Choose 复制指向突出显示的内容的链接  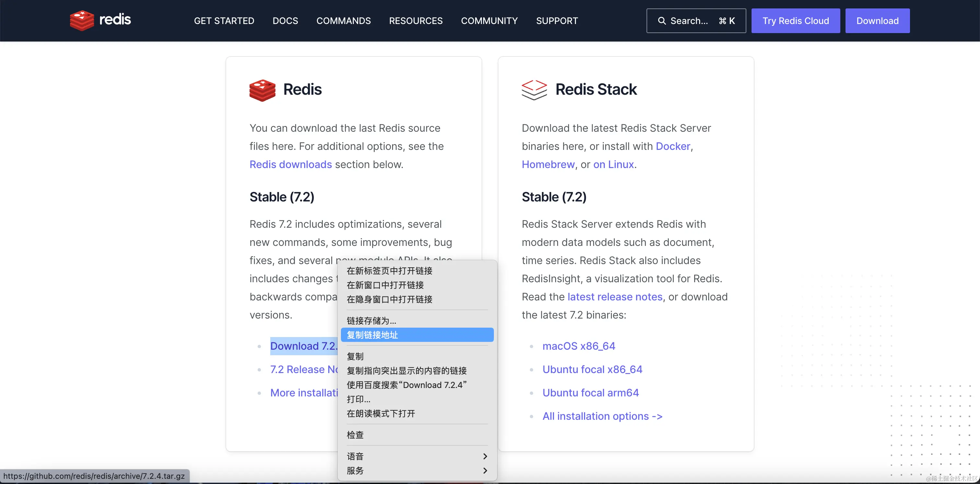tap(417, 371)
